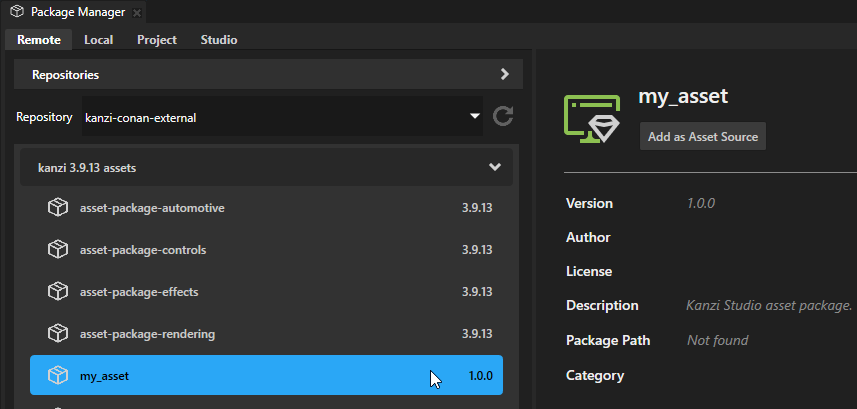Click the Repository field label
The image size is (857, 409).
pos(44,117)
